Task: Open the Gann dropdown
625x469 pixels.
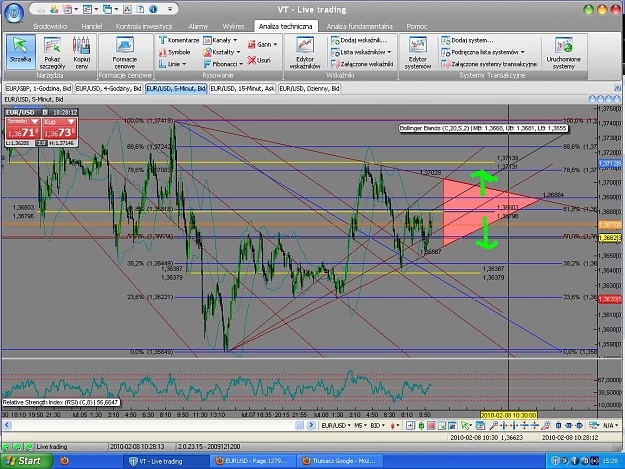Action: (x=262, y=45)
